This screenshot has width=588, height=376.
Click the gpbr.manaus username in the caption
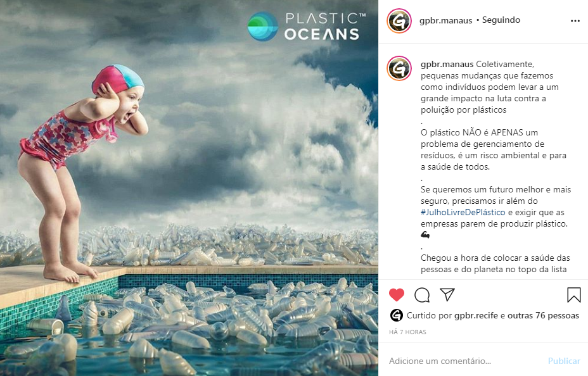447,65
